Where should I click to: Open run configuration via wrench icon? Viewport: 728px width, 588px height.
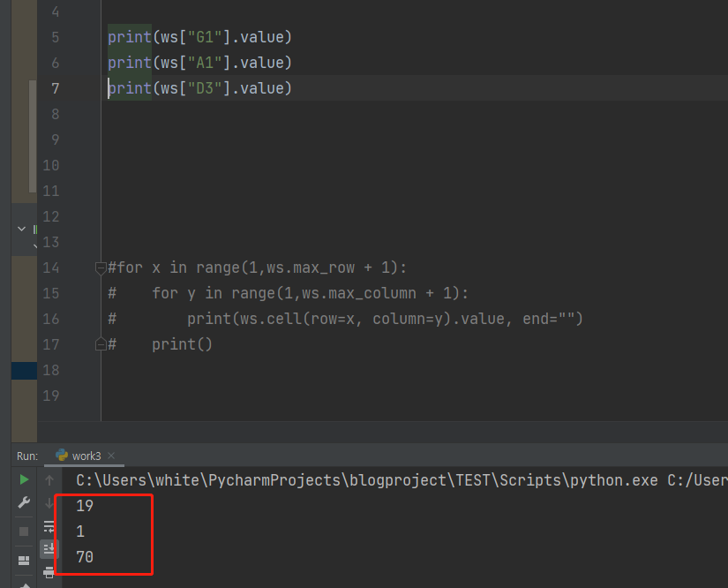(x=24, y=502)
